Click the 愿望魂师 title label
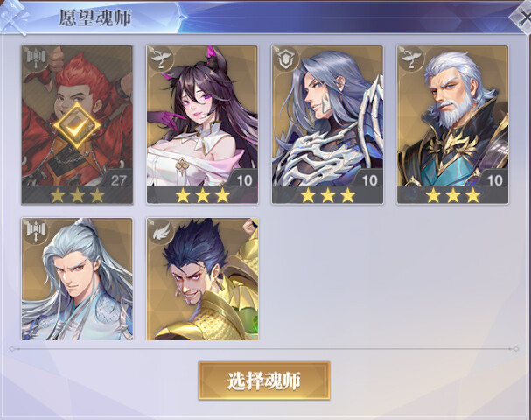 tap(94, 17)
